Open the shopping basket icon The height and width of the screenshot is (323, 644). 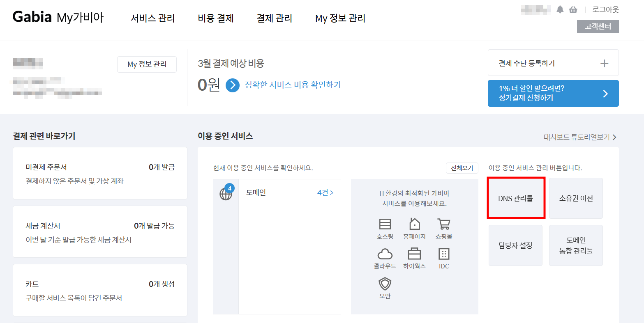click(x=573, y=9)
